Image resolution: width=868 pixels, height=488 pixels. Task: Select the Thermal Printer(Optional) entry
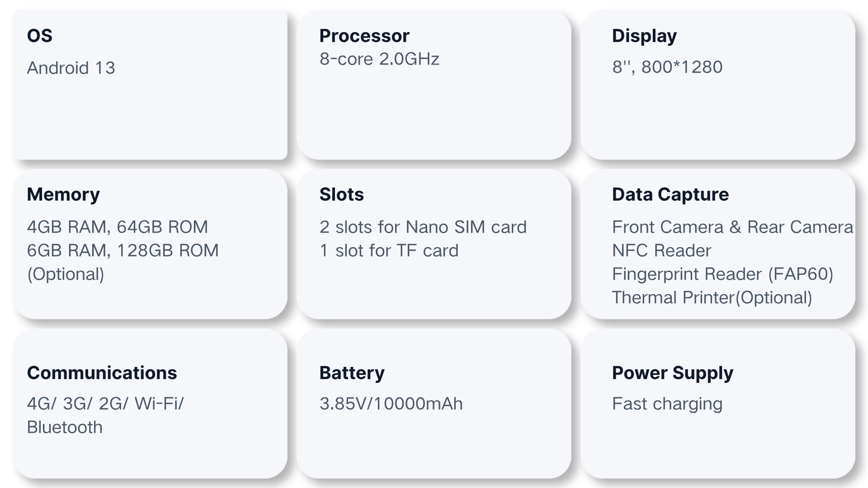pyautogui.click(x=712, y=297)
